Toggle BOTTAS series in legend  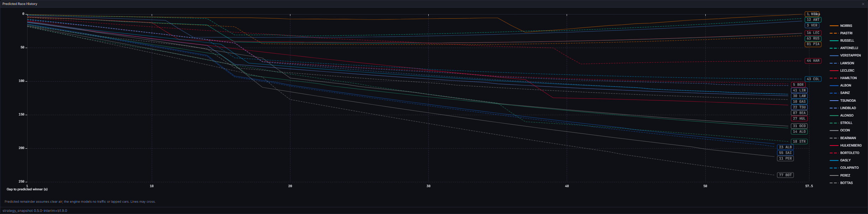click(x=841, y=183)
